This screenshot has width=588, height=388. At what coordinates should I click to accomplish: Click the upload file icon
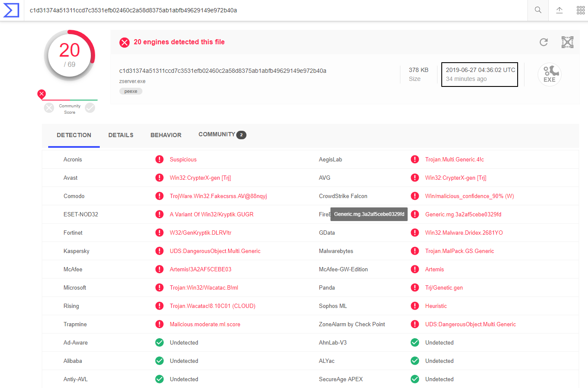[x=559, y=10]
